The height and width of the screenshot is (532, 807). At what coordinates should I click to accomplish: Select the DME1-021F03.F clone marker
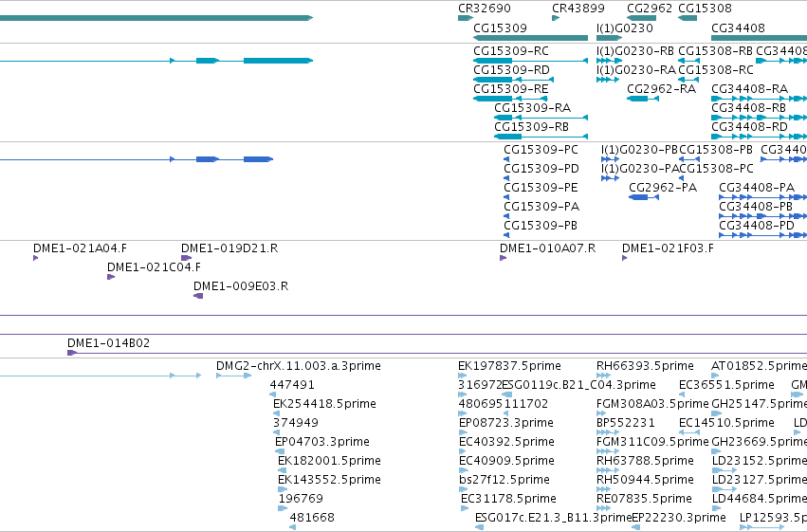624,258
